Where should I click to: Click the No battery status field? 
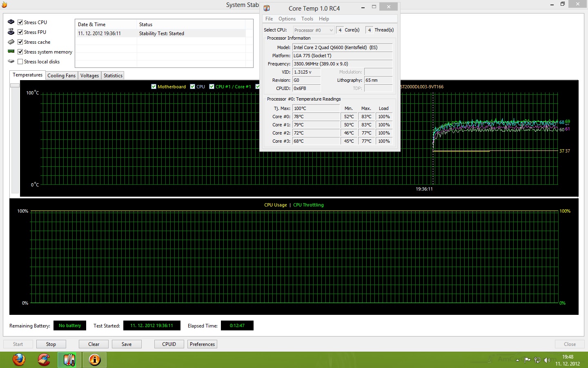pyautogui.click(x=70, y=325)
